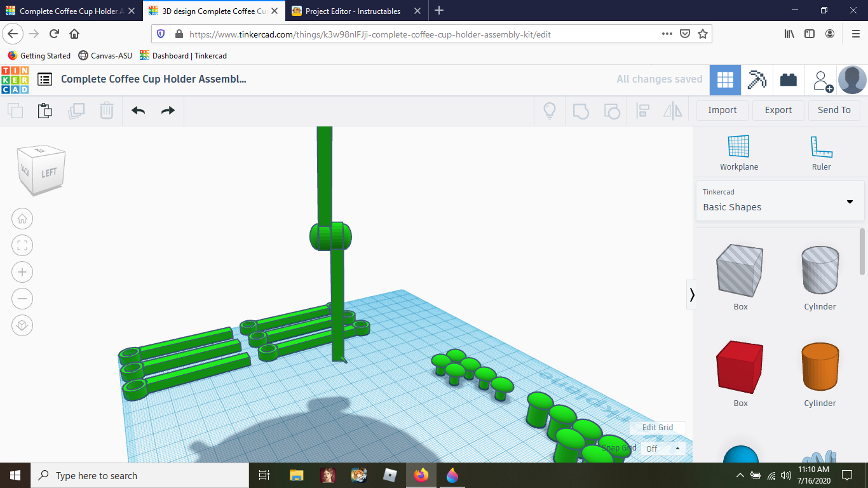Select the striped hole Box shape

(x=740, y=271)
